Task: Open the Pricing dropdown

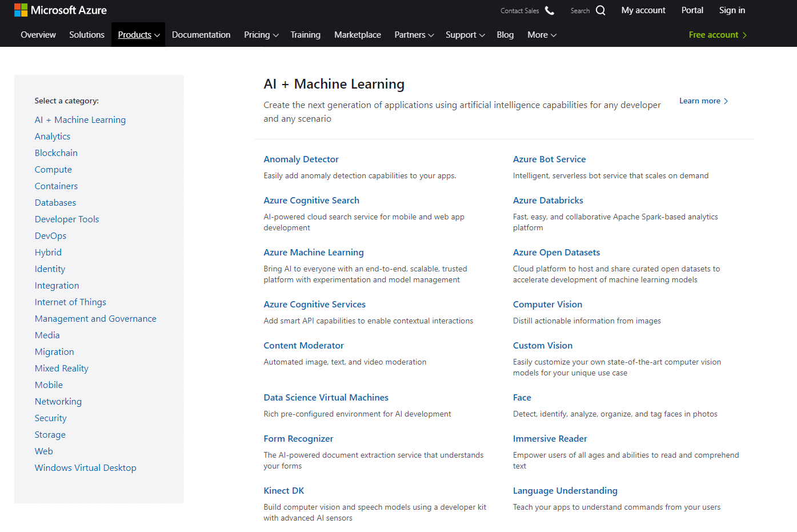Action: coord(261,34)
